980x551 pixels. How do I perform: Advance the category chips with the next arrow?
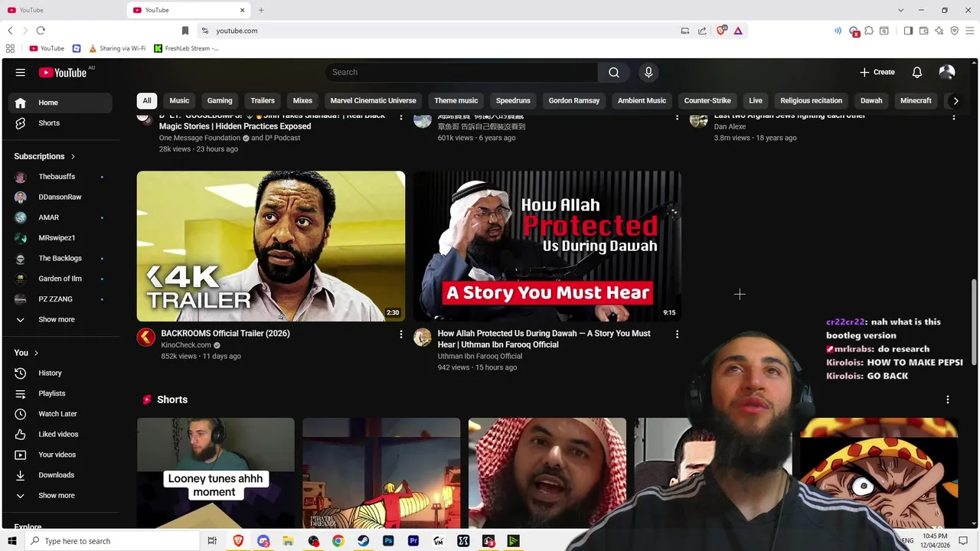pos(955,100)
